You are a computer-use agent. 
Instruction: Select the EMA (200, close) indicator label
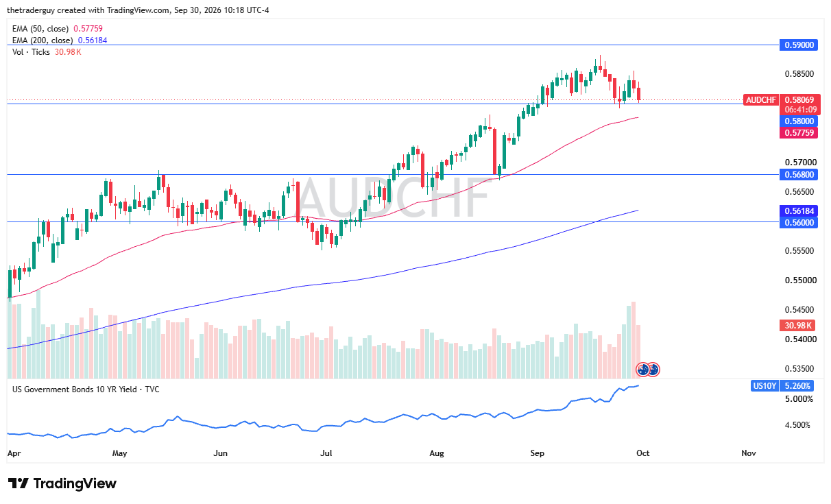pos(43,40)
